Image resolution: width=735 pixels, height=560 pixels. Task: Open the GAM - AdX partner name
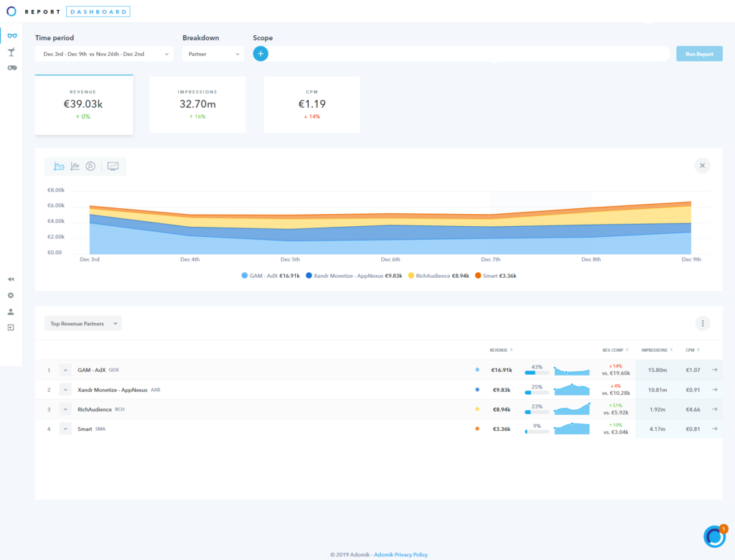[91, 370]
